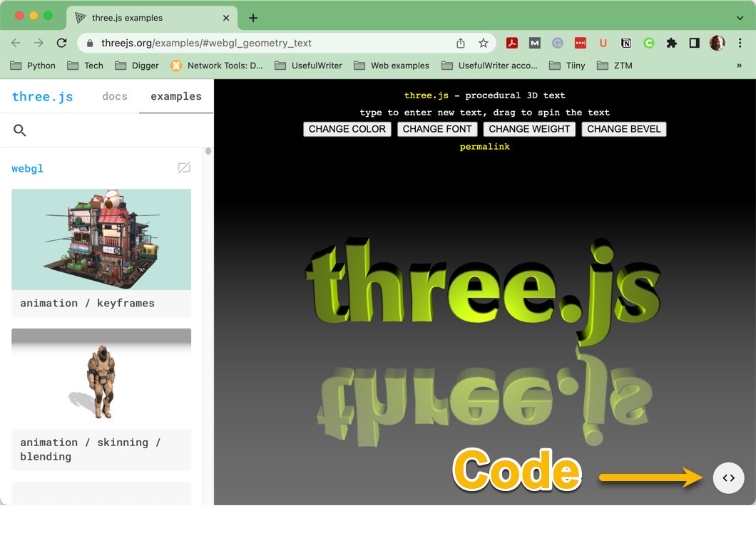
Task: Click the webgl section heading
Action: point(28,168)
